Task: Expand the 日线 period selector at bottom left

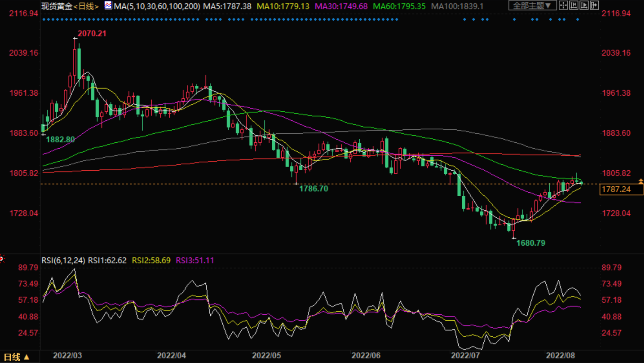Action: point(16,357)
